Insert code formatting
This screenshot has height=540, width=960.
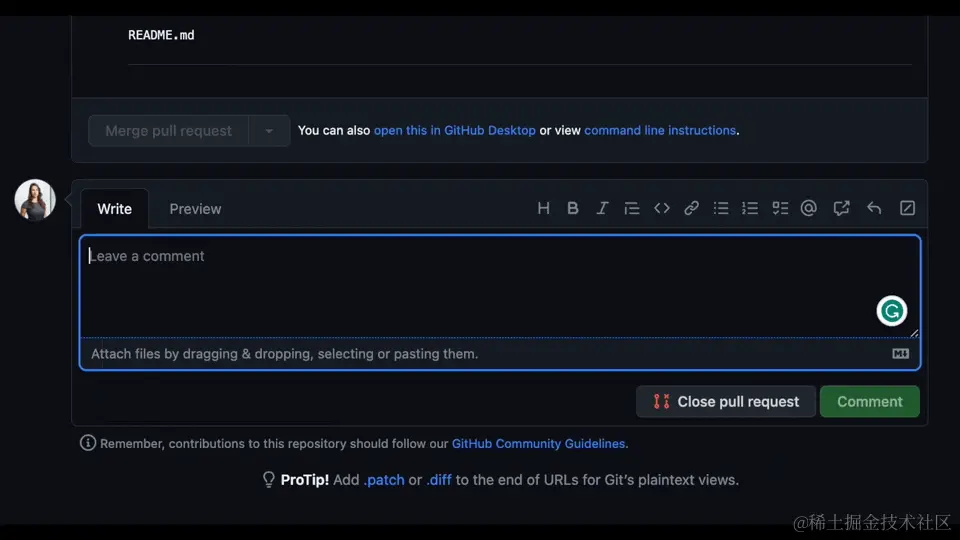661,208
